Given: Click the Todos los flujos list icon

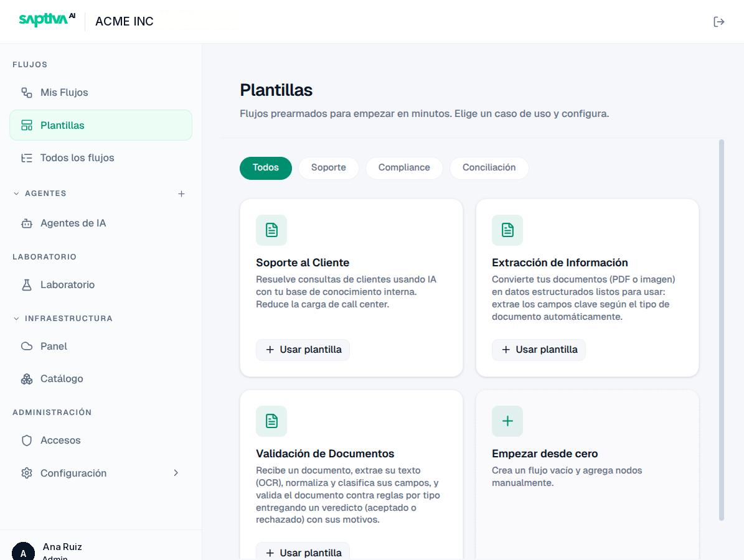Looking at the screenshot, I should point(27,158).
